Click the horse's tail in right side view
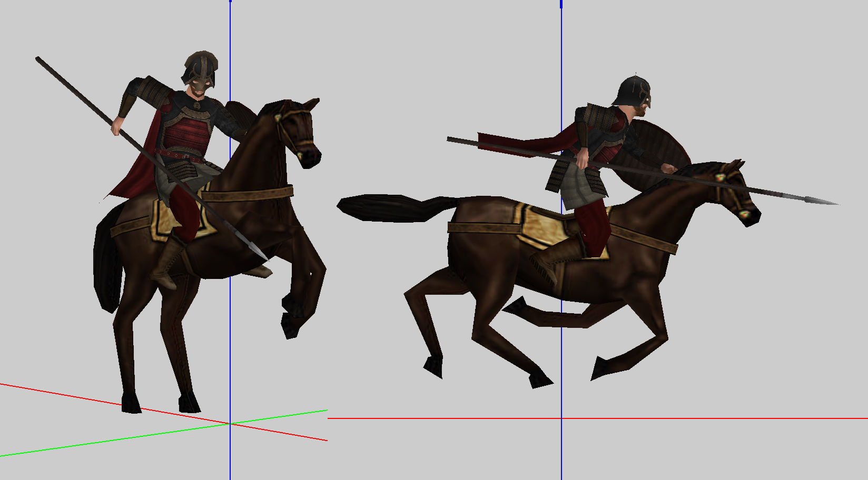 (398, 208)
